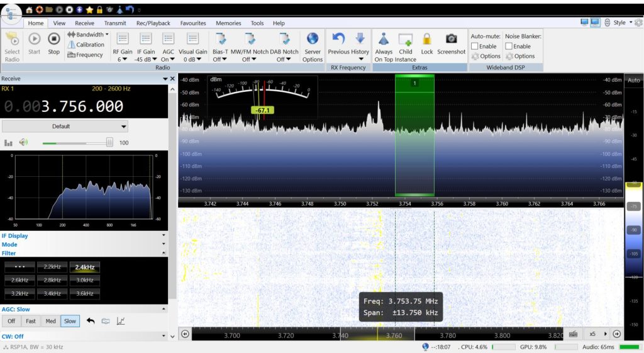Screen dimensions: 644x353
Task: Click the Stop radio button icon
Action: click(x=53, y=39)
